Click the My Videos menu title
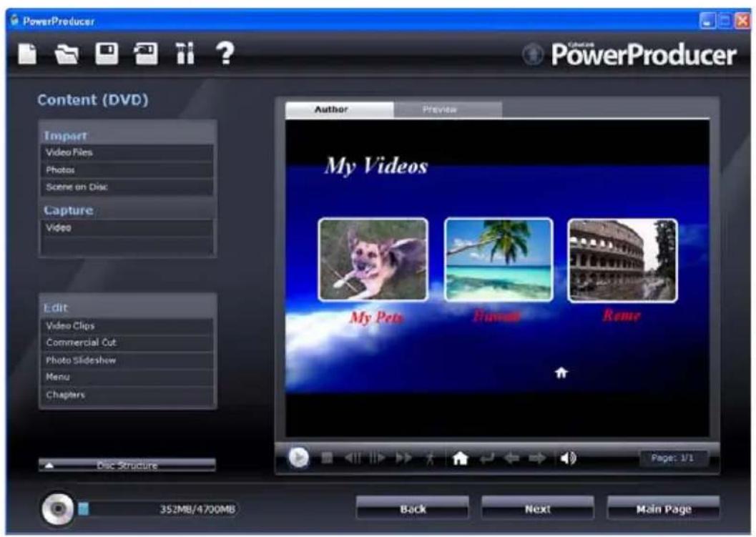Viewport: 756px width, 537px height. pos(376,167)
